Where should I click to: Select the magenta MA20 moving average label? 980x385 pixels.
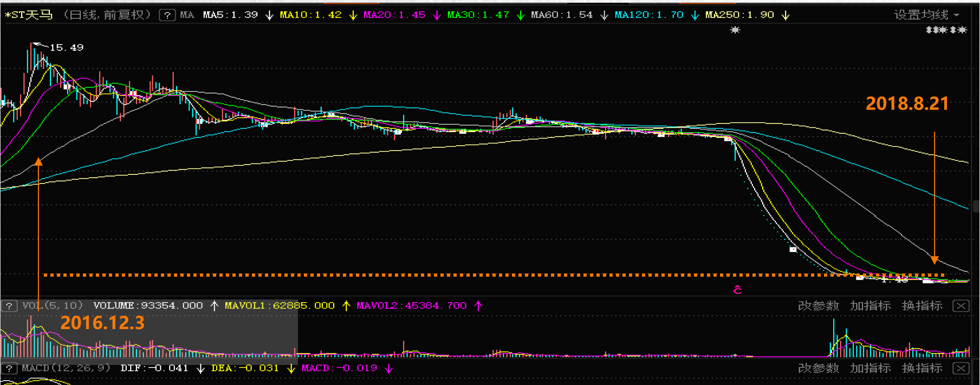click(394, 15)
